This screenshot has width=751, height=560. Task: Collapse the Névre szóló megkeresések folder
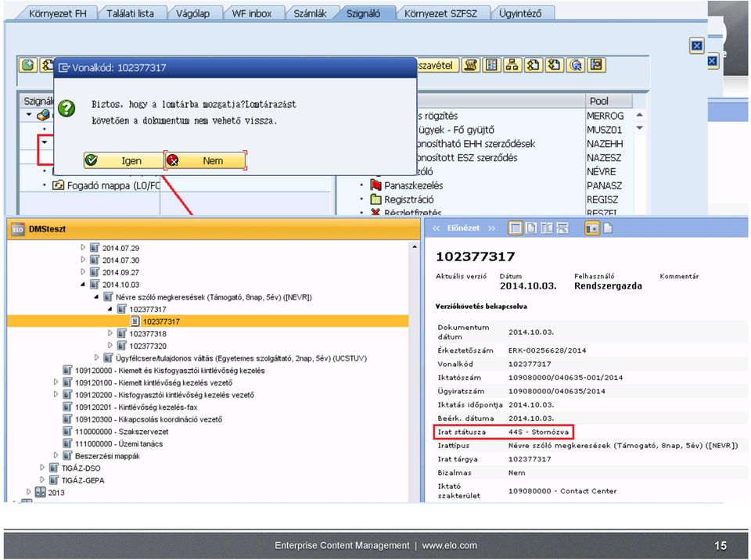(96, 297)
